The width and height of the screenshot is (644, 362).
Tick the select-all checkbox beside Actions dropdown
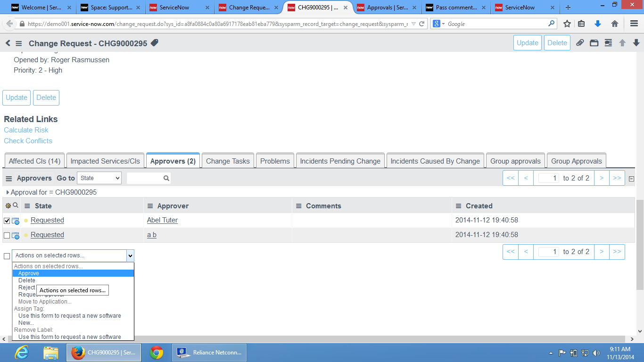[x=7, y=256]
